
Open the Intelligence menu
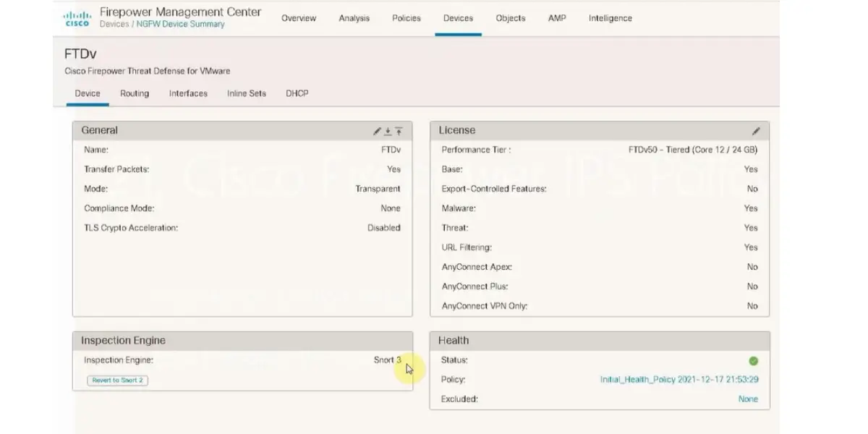click(610, 18)
